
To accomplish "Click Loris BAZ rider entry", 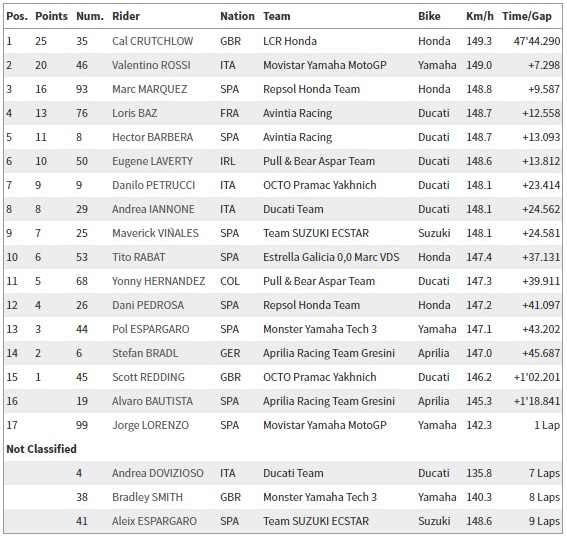I will (x=135, y=113).
